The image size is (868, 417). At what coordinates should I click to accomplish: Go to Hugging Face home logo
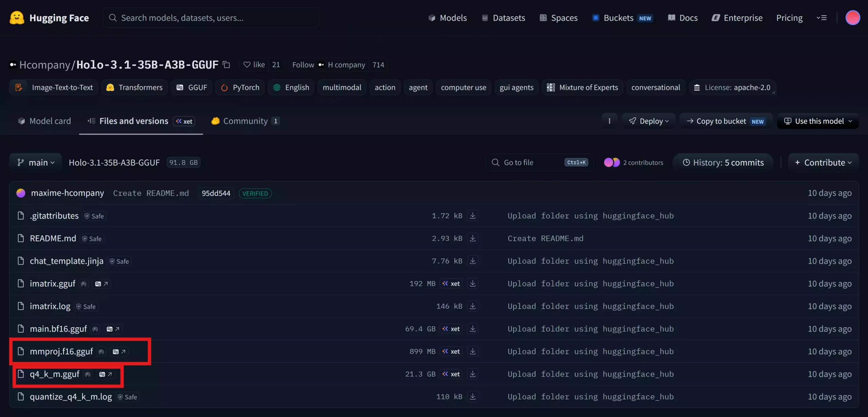click(x=49, y=18)
